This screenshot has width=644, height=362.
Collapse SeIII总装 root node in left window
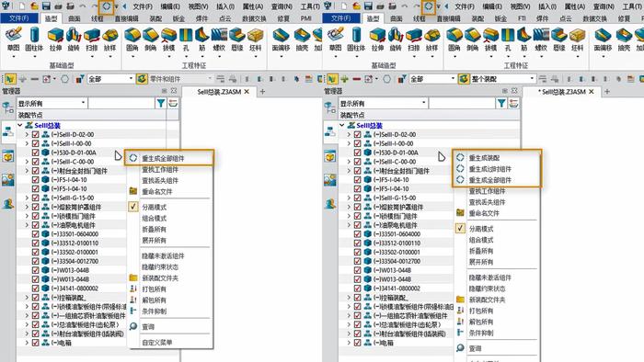(x=19, y=125)
